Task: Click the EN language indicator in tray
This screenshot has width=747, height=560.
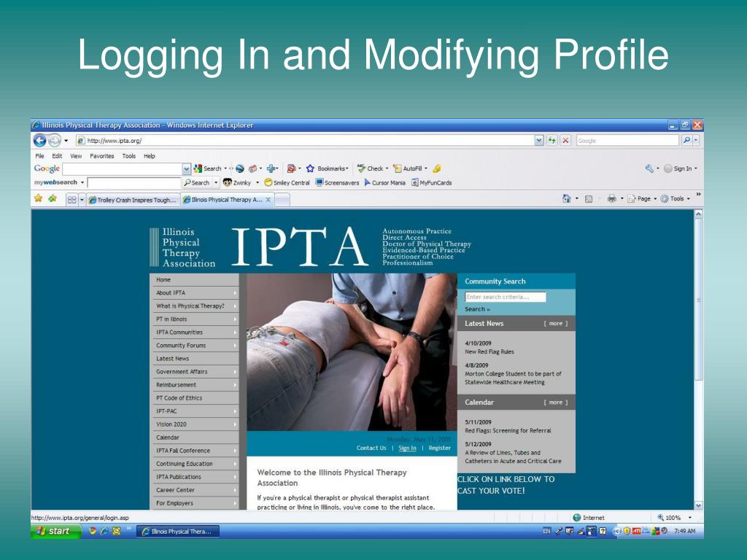Action: click(546, 531)
